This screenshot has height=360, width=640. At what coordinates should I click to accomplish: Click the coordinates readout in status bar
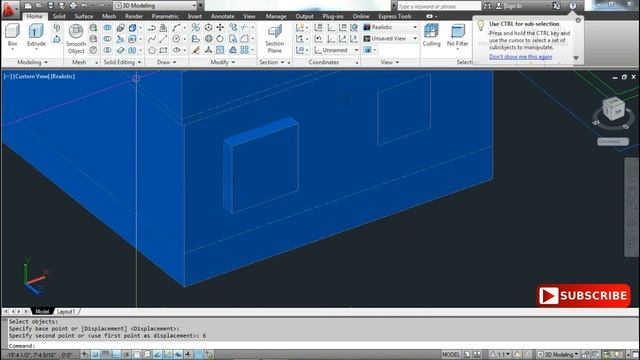(x=40, y=355)
